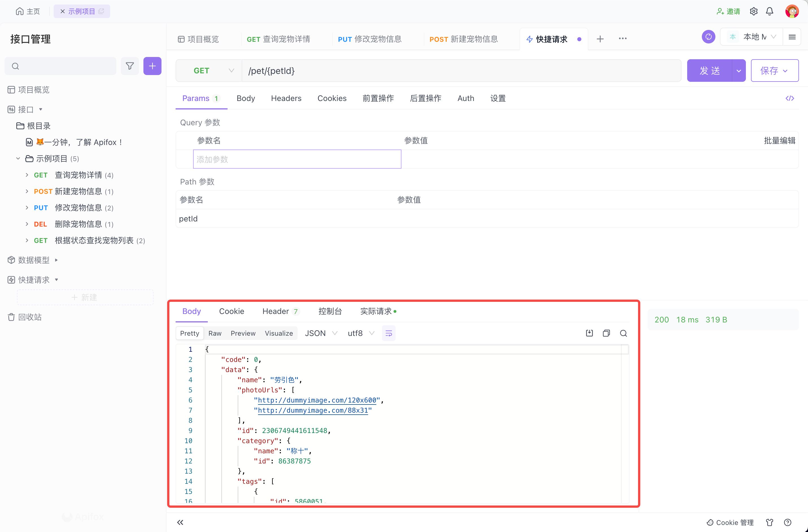808x532 pixels.
Task: Click the 批量编辑 bulk edit link
Action: tap(779, 140)
